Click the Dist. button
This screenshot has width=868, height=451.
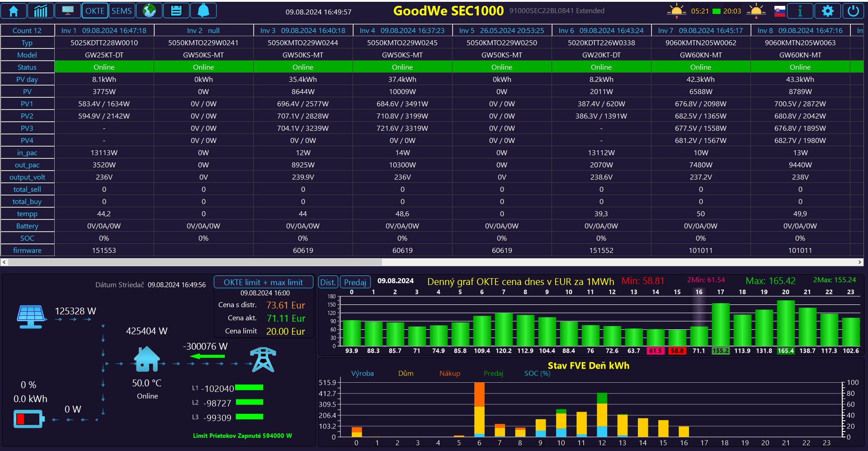tap(328, 282)
